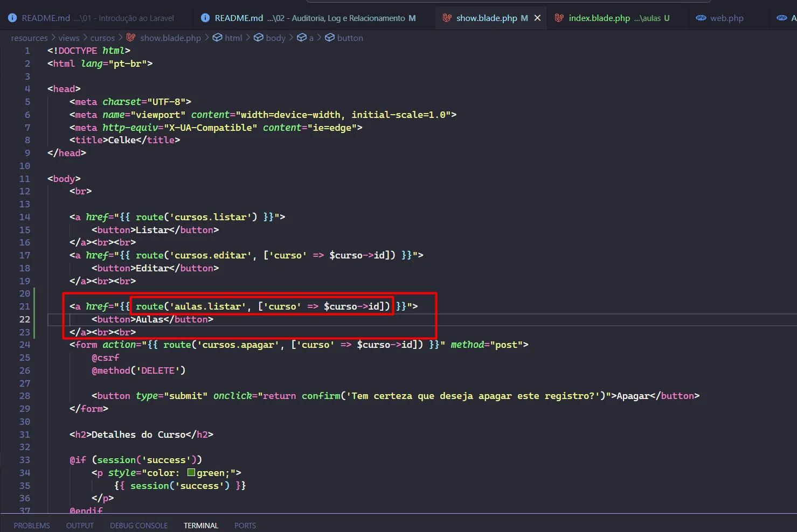
Task: Click the PHP icon on web.php tab
Action: (x=701, y=18)
